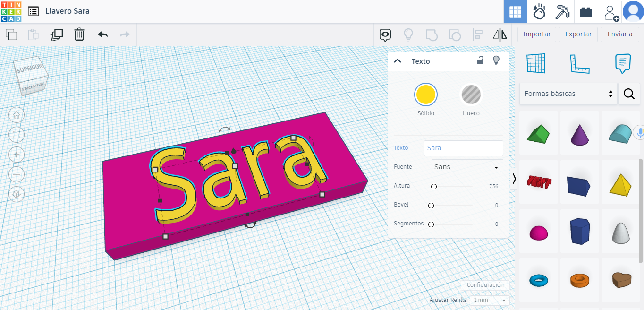Undo the last action
The width and height of the screenshot is (644, 310).
102,34
